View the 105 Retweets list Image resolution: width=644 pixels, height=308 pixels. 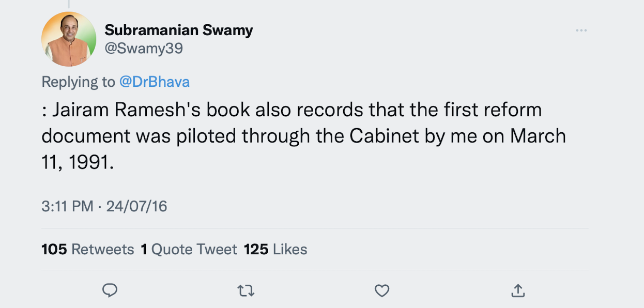pyautogui.click(x=88, y=250)
